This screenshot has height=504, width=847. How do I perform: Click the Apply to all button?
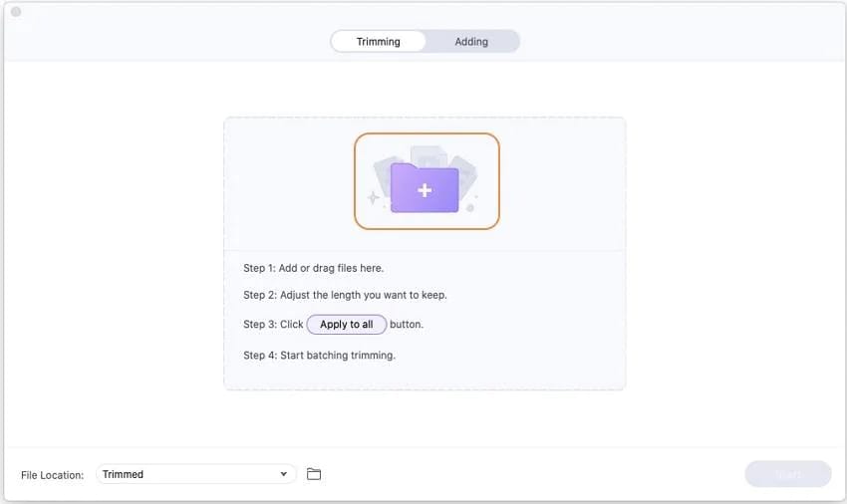click(346, 324)
